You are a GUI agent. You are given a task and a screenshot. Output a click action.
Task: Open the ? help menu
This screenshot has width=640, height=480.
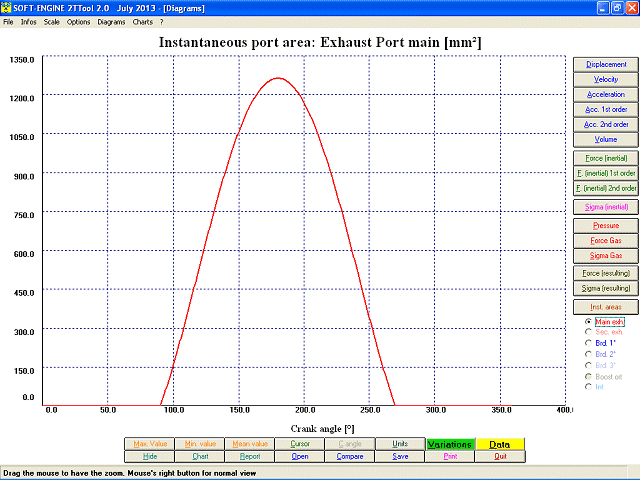(x=162, y=22)
